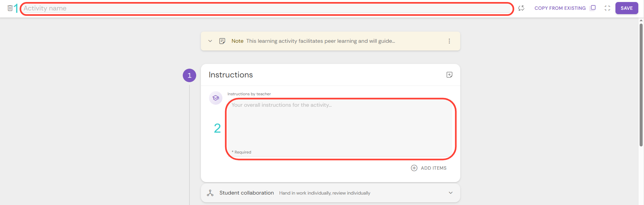Click the teacher graduation cap avatar icon

[216, 98]
